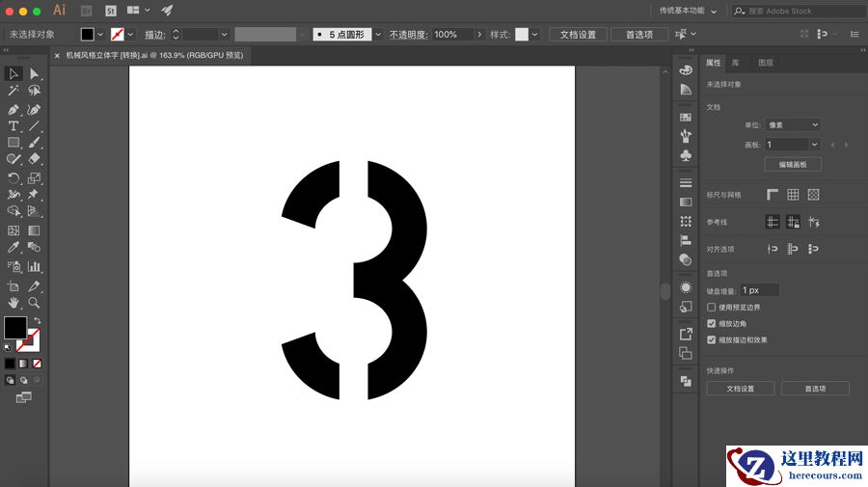Uncheck 缩放边角 checkbox
The image size is (868, 487).
tap(712, 323)
